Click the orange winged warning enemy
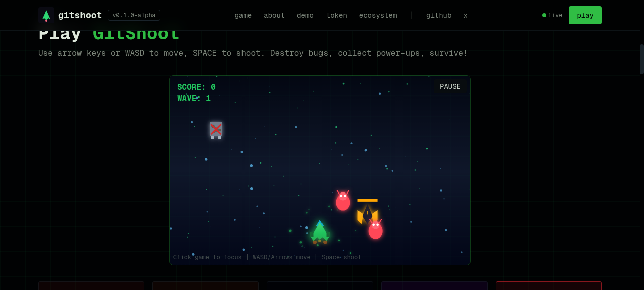644x290 pixels. 367,214
